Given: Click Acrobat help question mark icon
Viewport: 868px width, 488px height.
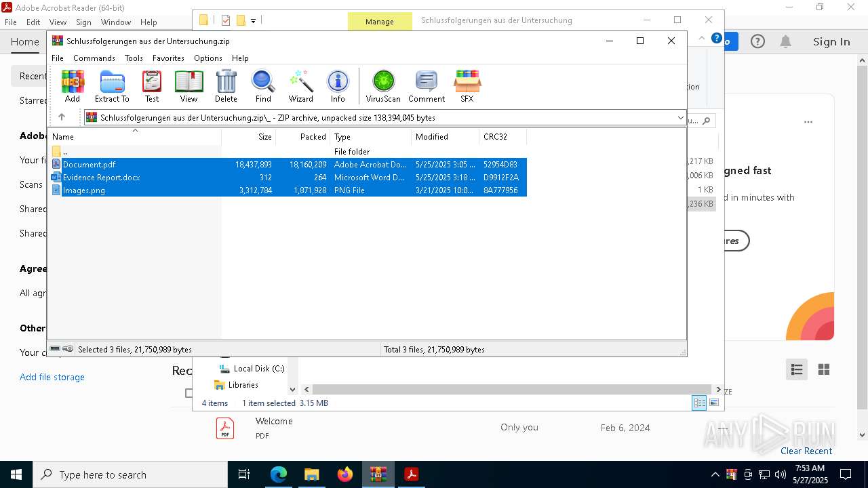Looking at the screenshot, I should tap(757, 41).
